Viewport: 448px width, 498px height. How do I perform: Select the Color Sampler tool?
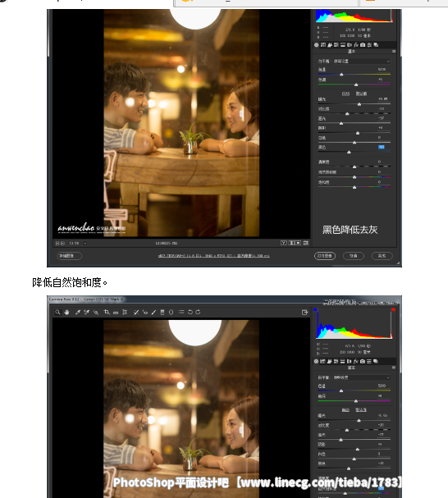[x=86, y=313]
